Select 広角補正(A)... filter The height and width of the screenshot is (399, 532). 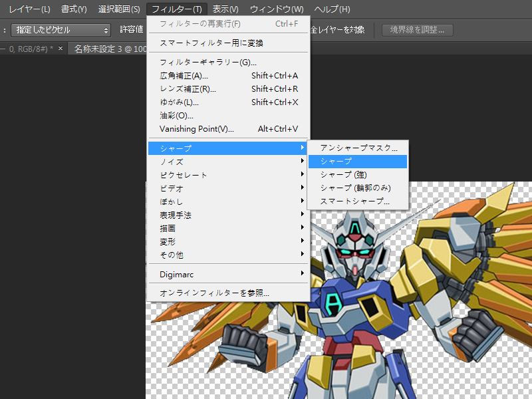pos(228,76)
